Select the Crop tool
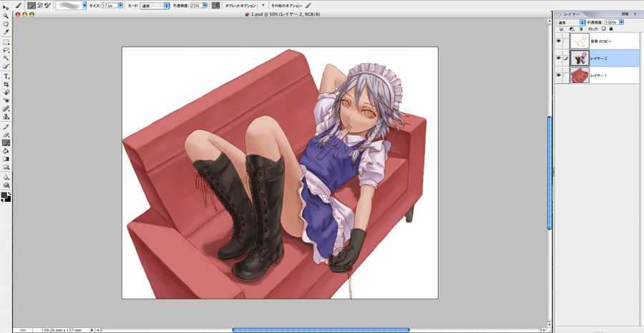This screenshot has width=644, height=333. pyautogui.click(x=6, y=85)
